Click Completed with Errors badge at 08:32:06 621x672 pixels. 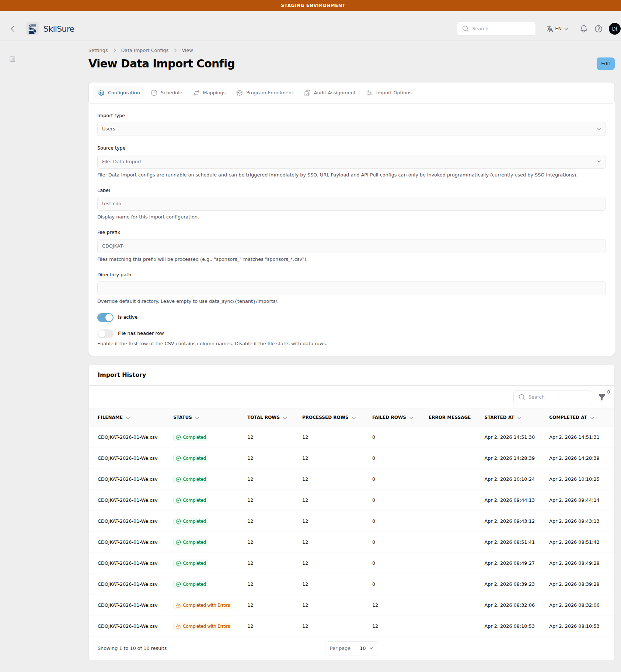pyautogui.click(x=203, y=605)
